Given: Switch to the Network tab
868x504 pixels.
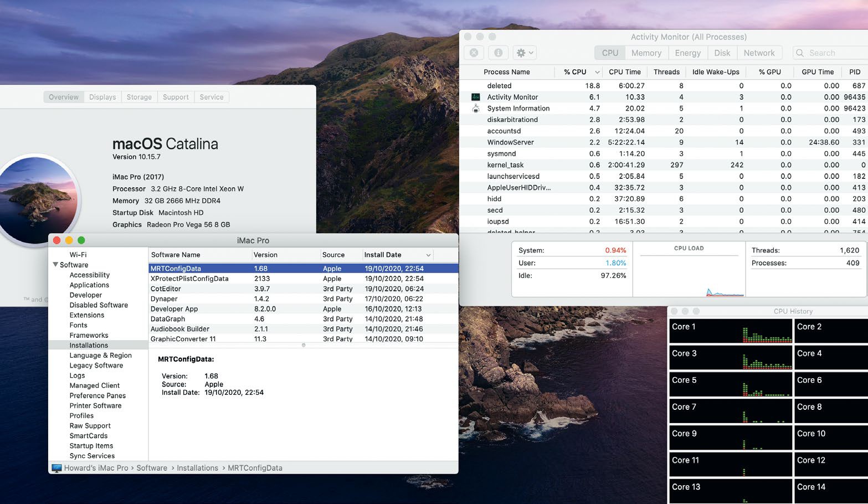Looking at the screenshot, I should pyautogui.click(x=759, y=53).
